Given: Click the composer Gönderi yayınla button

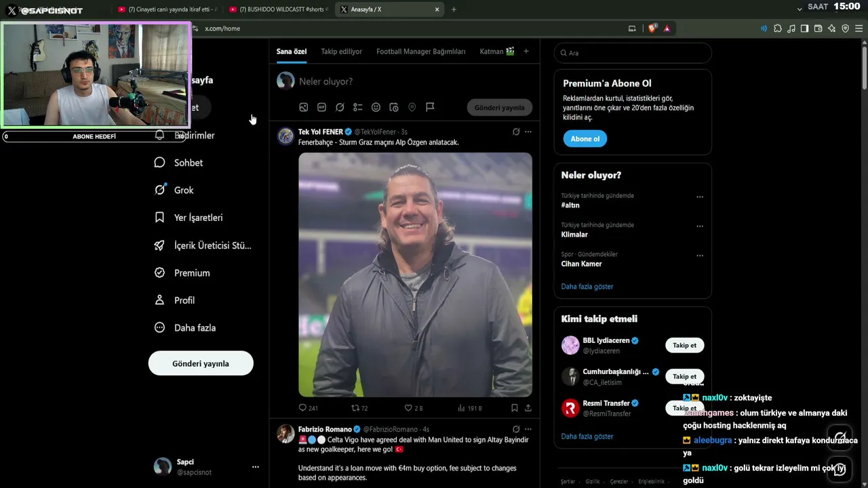Looking at the screenshot, I should click(x=500, y=107).
